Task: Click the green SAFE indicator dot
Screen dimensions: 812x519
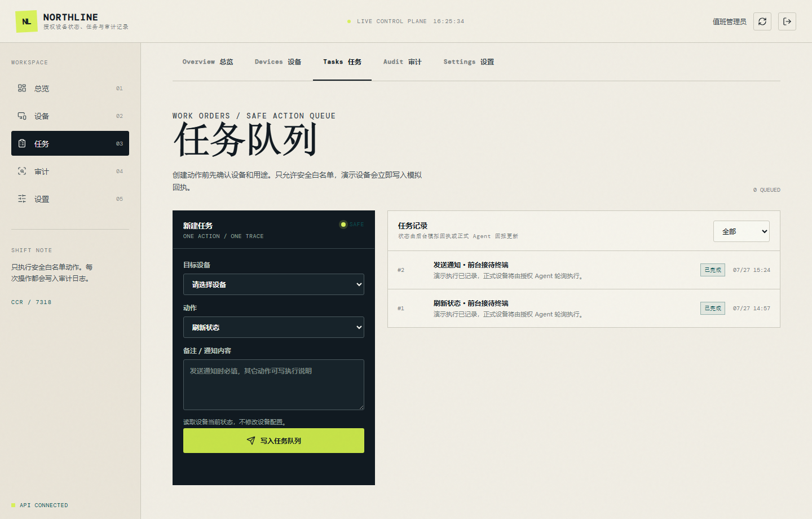Action: click(343, 225)
